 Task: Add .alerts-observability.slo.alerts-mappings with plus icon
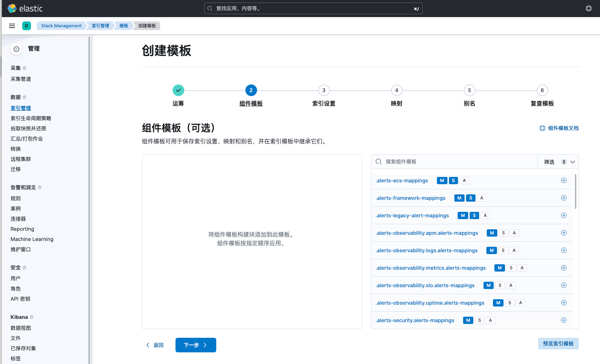point(564,285)
